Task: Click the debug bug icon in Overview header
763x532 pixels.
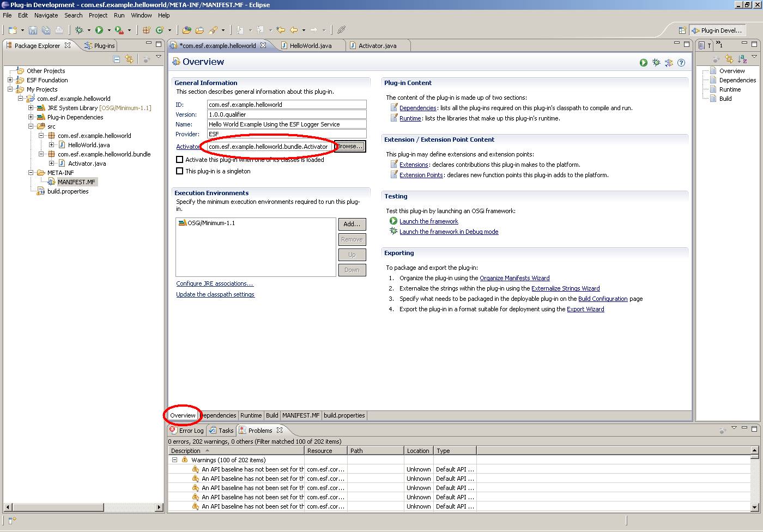Action: click(x=656, y=63)
